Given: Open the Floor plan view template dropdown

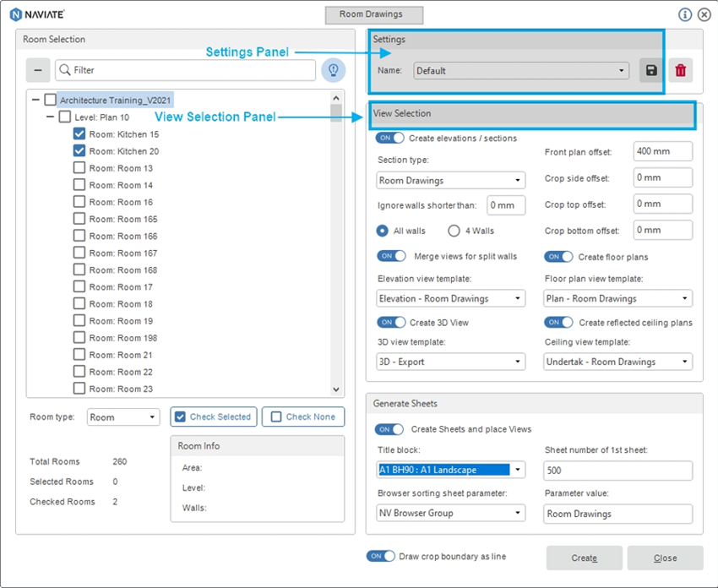Looking at the screenshot, I should (x=617, y=298).
